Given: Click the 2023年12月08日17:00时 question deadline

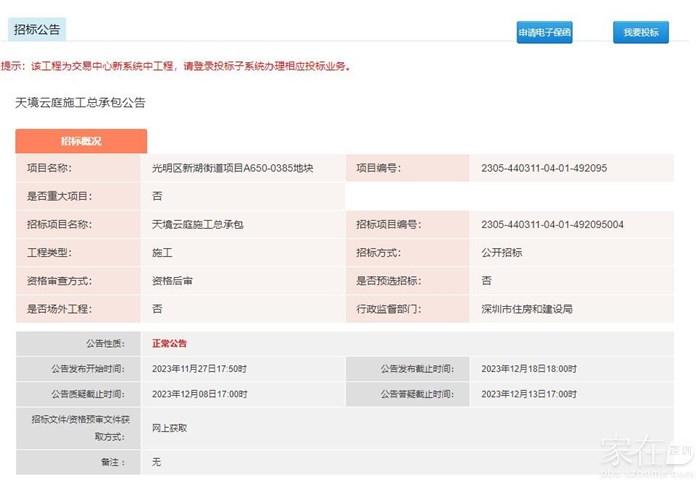Looking at the screenshot, I should pyautogui.click(x=199, y=394).
